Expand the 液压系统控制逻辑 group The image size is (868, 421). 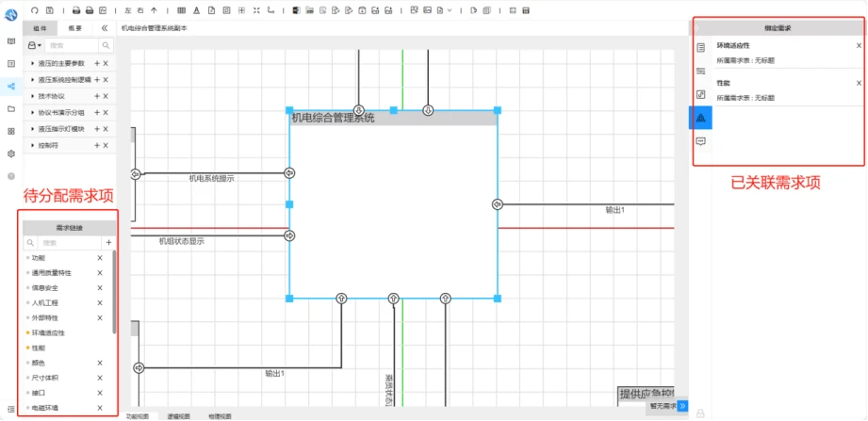pyautogui.click(x=33, y=80)
